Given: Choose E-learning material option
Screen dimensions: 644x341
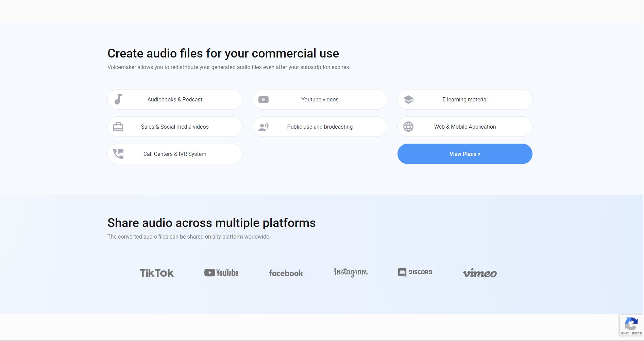Looking at the screenshot, I should [x=465, y=99].
